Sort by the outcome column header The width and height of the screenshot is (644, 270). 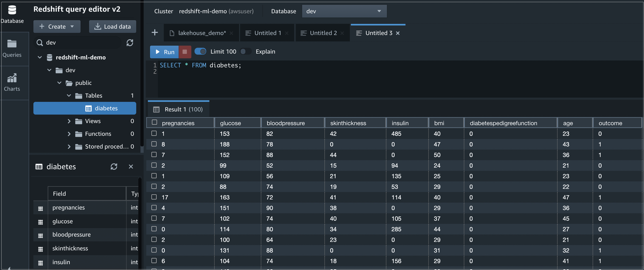tap(617, 123)
